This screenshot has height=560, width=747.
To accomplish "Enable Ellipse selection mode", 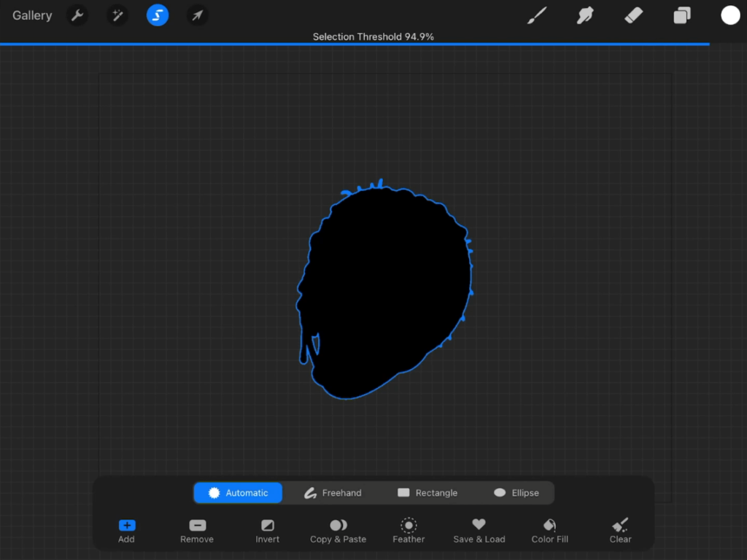I will pyautogui.click(x=516, y=492).
